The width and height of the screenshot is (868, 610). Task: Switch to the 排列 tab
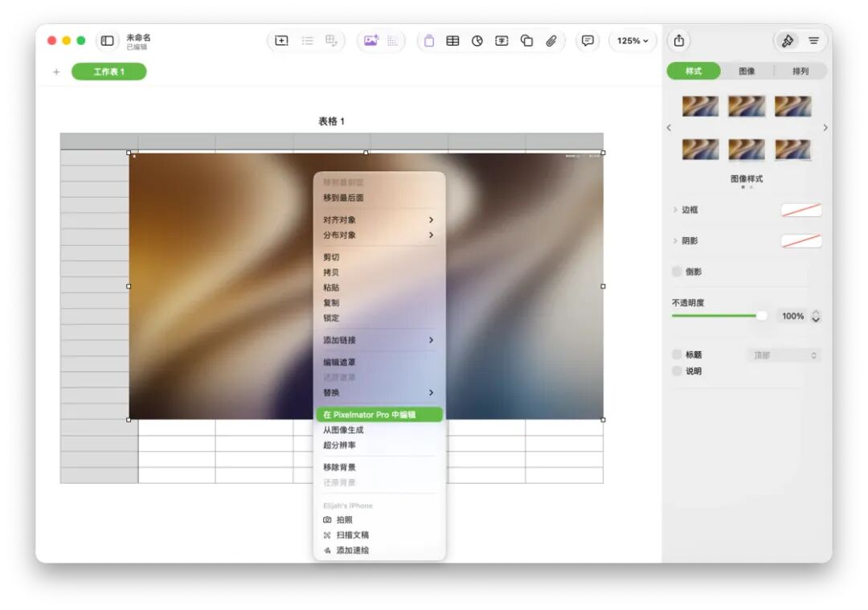[x=800, y=71]
